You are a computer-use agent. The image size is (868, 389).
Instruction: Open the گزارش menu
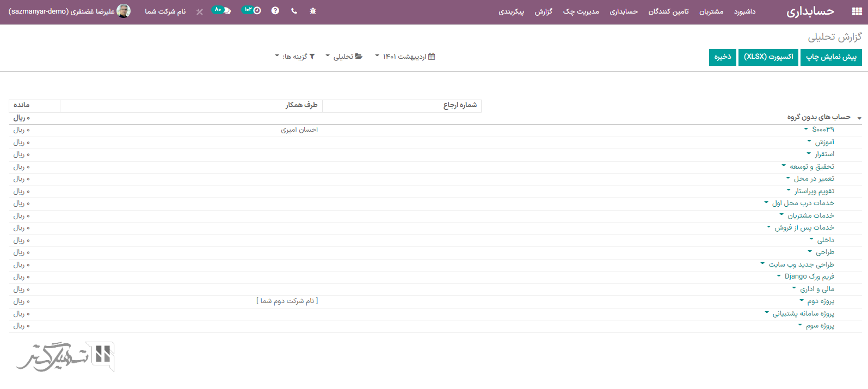pos(543,11)
